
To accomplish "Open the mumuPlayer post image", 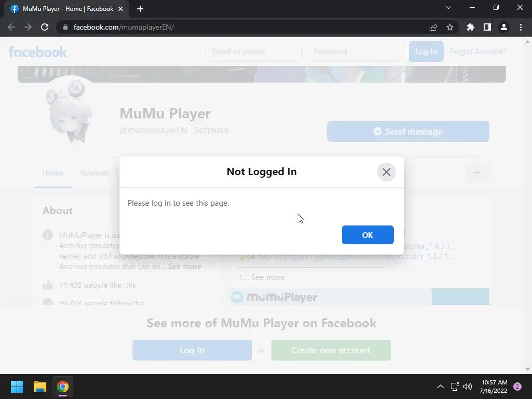I will pyautogui.click(x=359, y=297).
